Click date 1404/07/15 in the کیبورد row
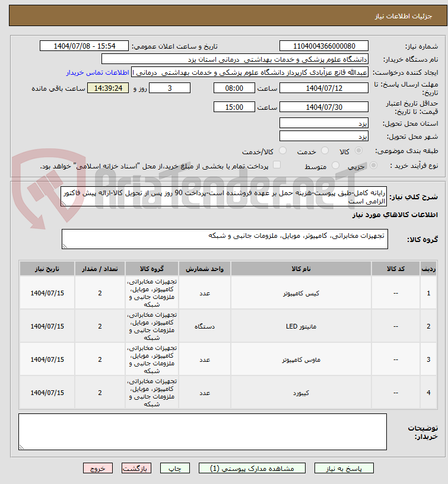This screenshot has height=484, width=448. [x=47, y=393]
